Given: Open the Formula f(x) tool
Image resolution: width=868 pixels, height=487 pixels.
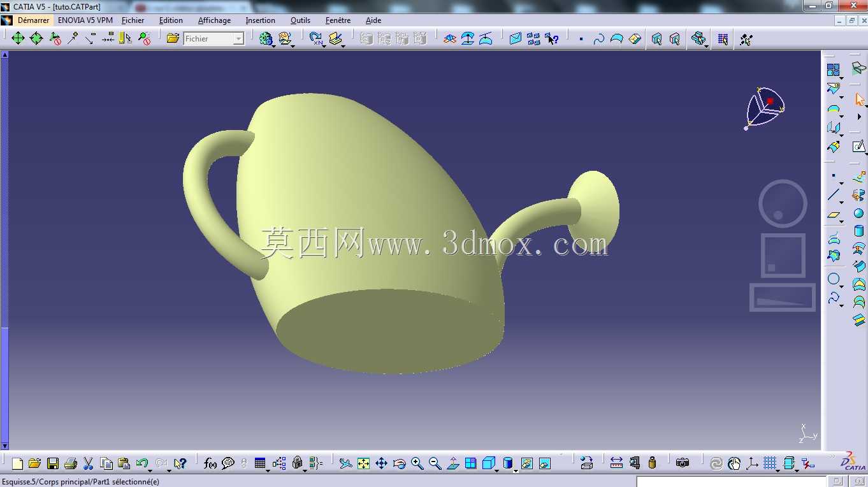Looking at the screenshot, I should [210, 463].
